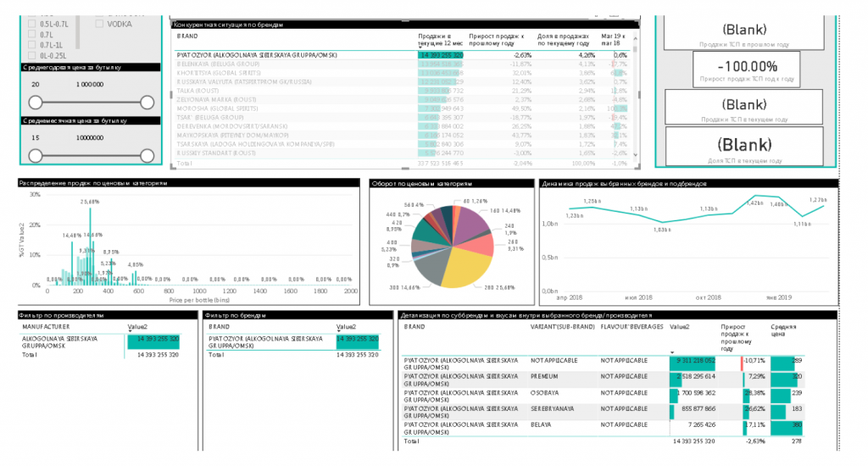Image resolution: width=868 pixels, height=466 pixels.
Task: Sort detail table by Value2 column
Action: (680, 327)
